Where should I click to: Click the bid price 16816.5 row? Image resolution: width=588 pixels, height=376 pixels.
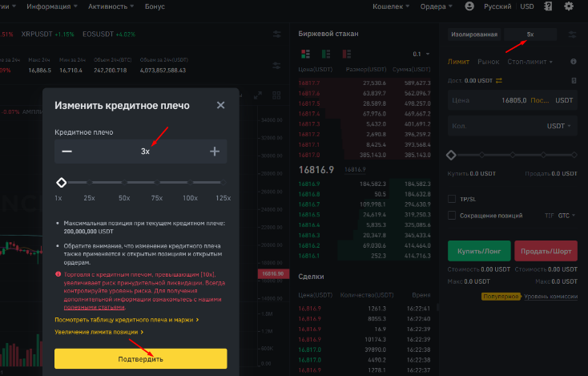tap(364, 215)
